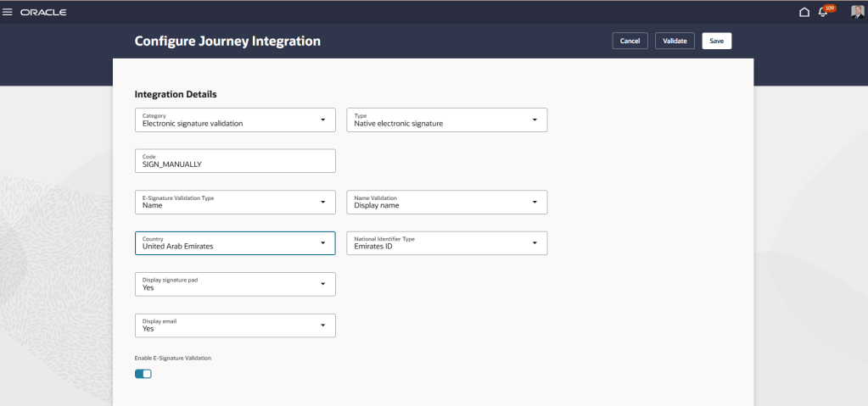Open the notifications bell
This screenshot has width=868, height=406.
(x=822, y=12)
